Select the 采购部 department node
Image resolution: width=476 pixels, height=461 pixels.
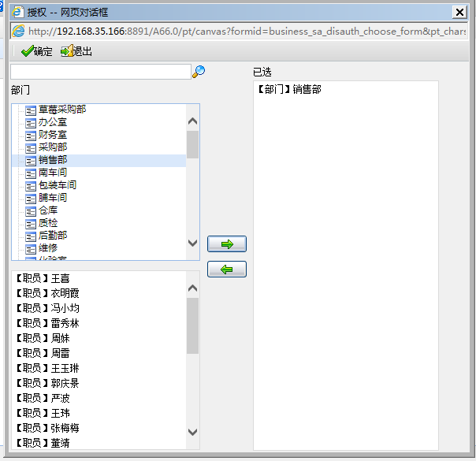[x=53, y=147]
